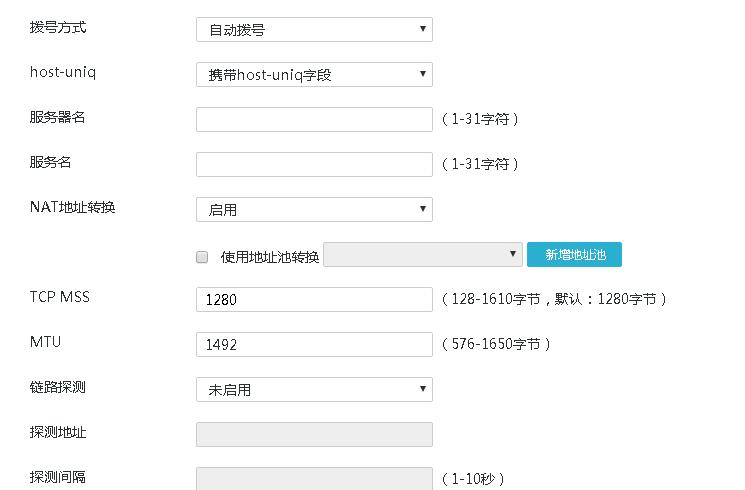
Task: Focus the 服务器名 text input
Action: point(314,120)
